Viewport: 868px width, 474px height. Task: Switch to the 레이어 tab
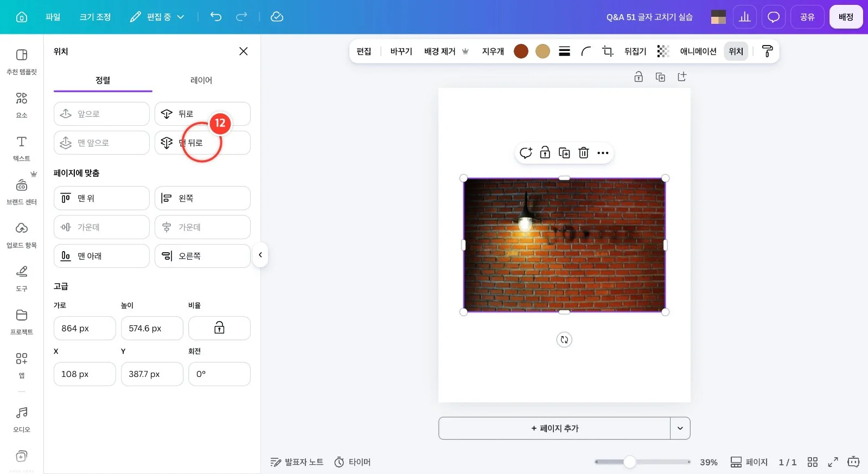point(201,80)
